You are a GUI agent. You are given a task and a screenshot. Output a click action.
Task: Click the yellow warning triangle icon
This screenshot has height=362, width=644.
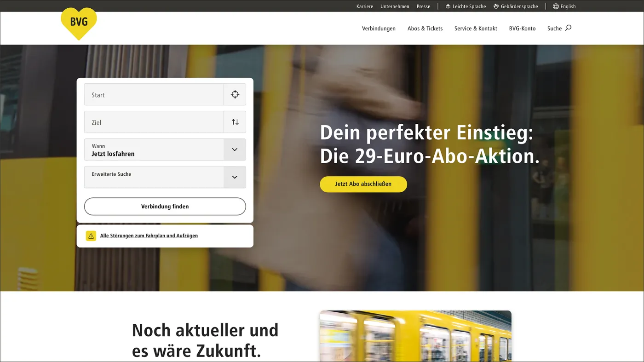point(91,236)
